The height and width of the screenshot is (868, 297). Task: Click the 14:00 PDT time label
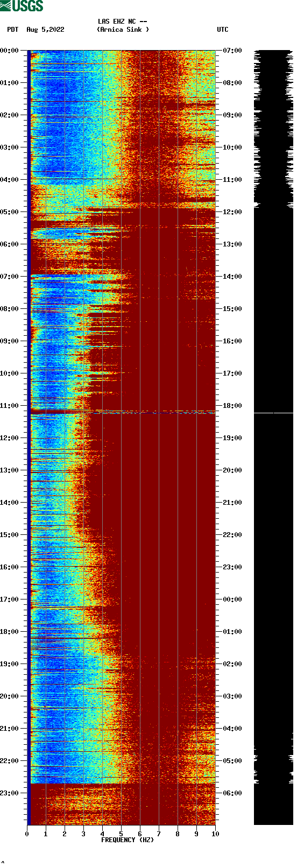click(x=10, y=503)
